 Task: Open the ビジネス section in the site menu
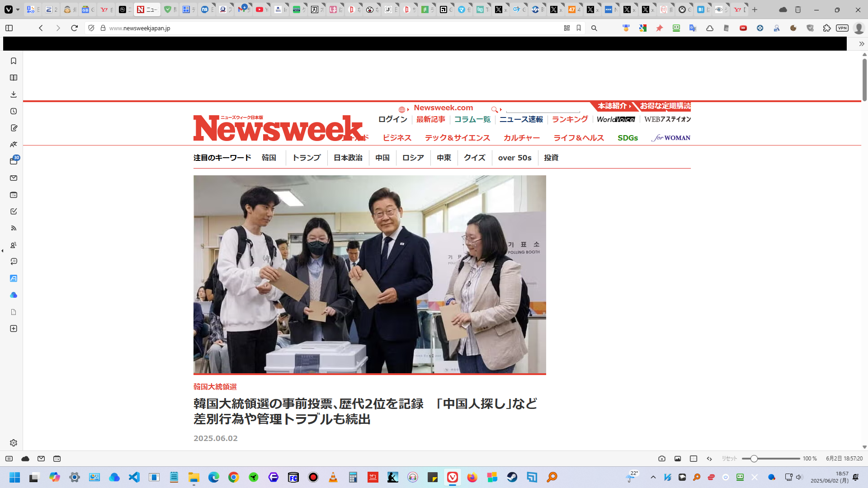396,138
